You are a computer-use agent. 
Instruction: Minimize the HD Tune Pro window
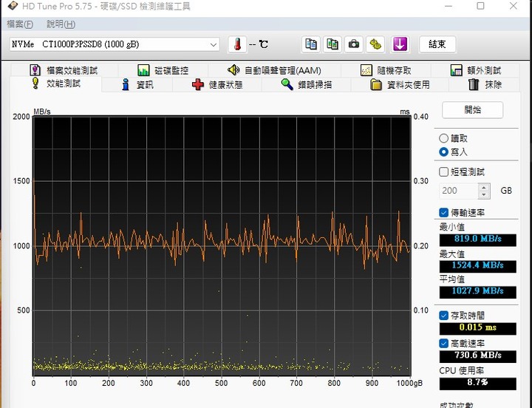pos(449,6)
